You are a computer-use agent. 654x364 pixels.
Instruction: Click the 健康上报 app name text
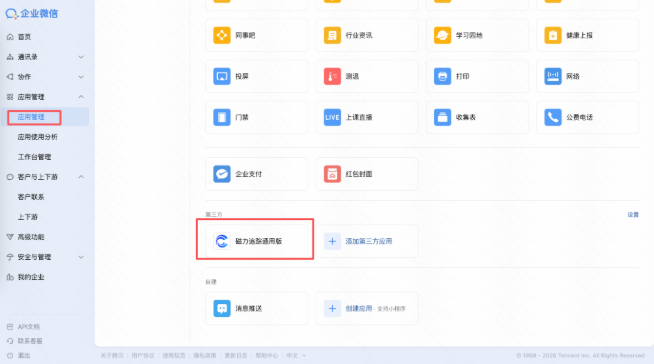click(579, 35)
